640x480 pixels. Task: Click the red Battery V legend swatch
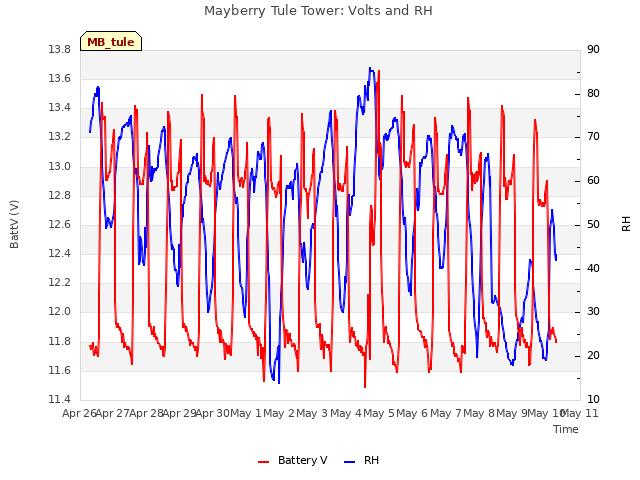tap(264, 461)
